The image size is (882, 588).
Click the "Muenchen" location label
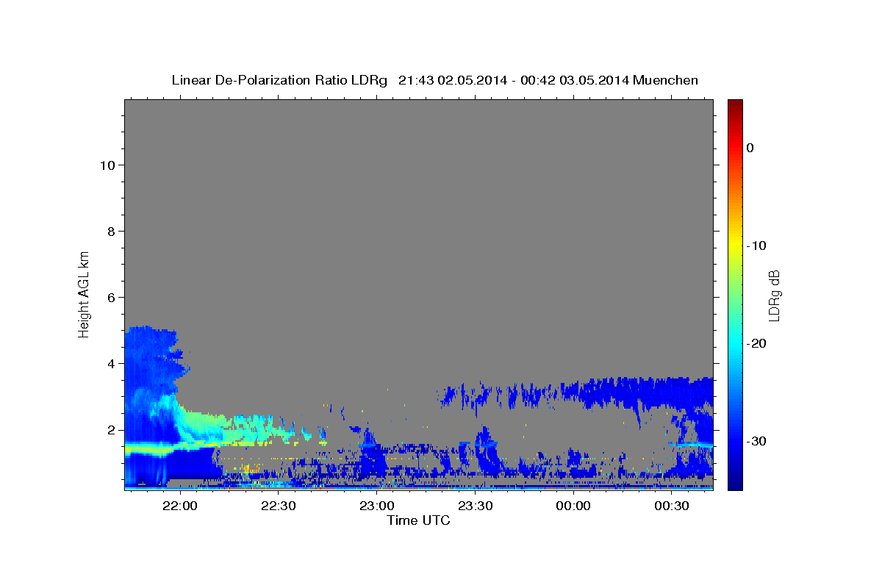tap(666, 80)
